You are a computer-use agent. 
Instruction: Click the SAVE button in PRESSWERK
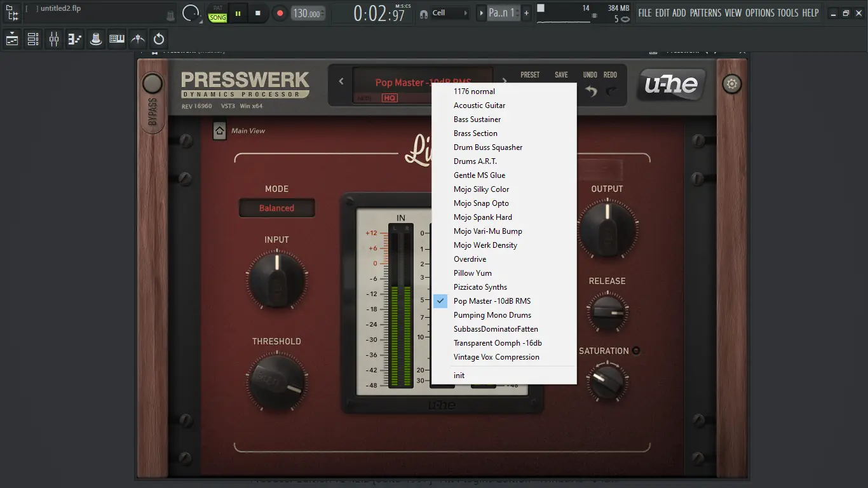561,74
